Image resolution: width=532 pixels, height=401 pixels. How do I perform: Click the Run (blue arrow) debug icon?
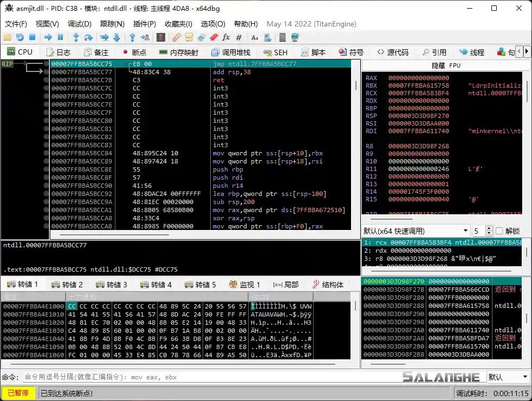47,38
